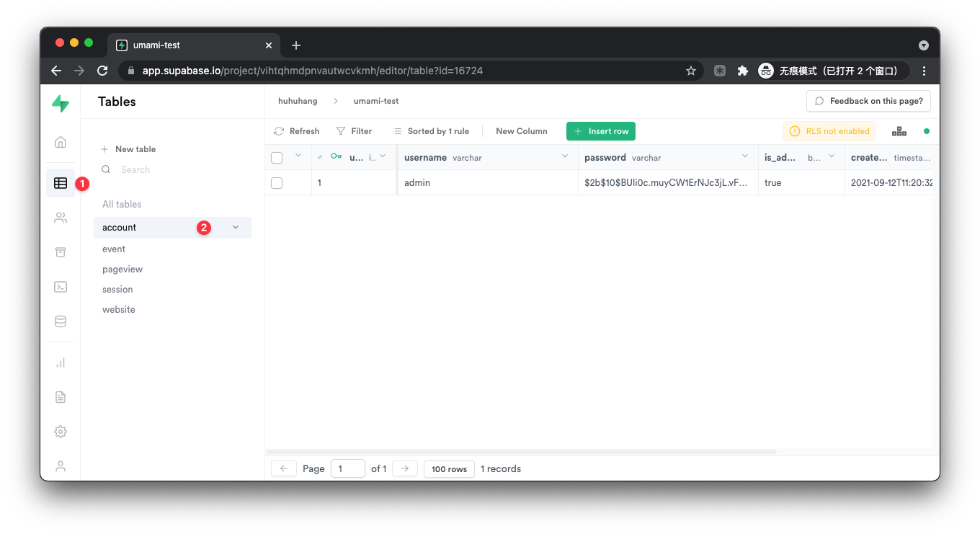Click New Column
This screenshot has width=980, height=534.
click(522, 131)
